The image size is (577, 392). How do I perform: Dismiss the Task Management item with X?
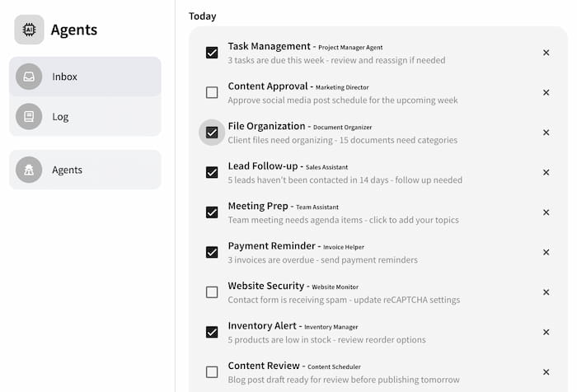[546, 53]
